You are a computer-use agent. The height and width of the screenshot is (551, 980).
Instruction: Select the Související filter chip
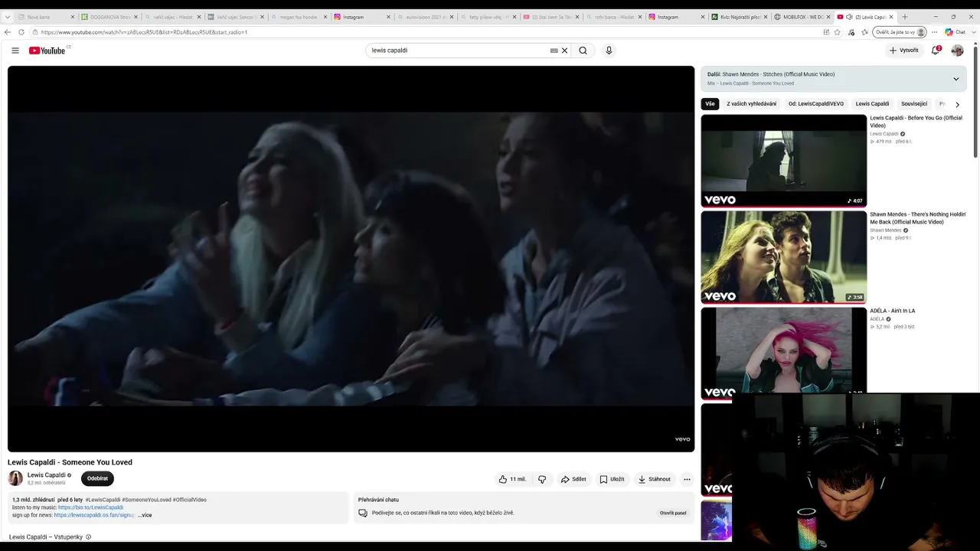914,104
